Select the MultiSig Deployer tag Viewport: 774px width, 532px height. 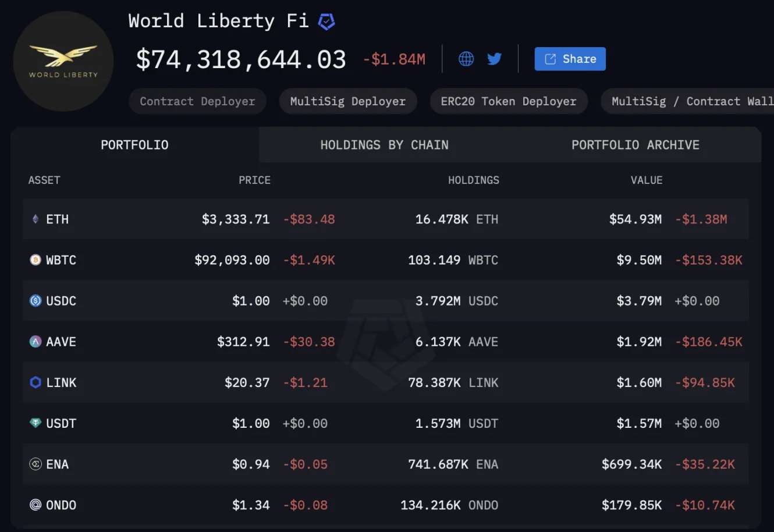pos(347,101)
